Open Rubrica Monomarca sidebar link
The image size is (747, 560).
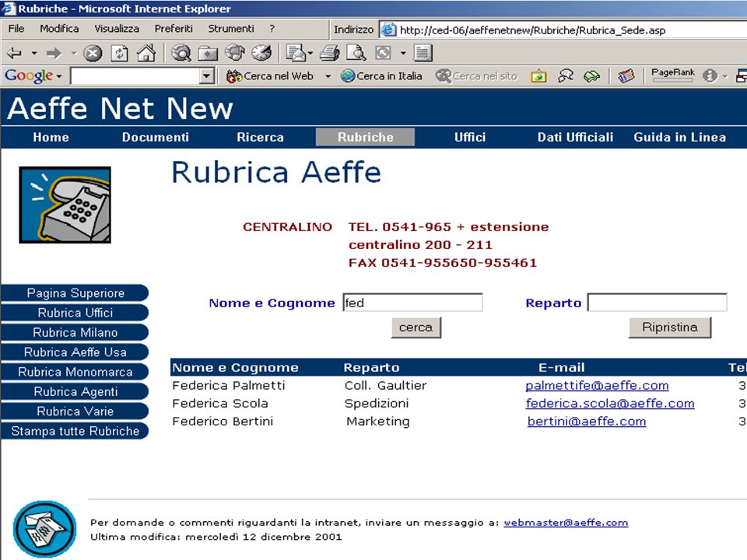(x=75, y=372)
